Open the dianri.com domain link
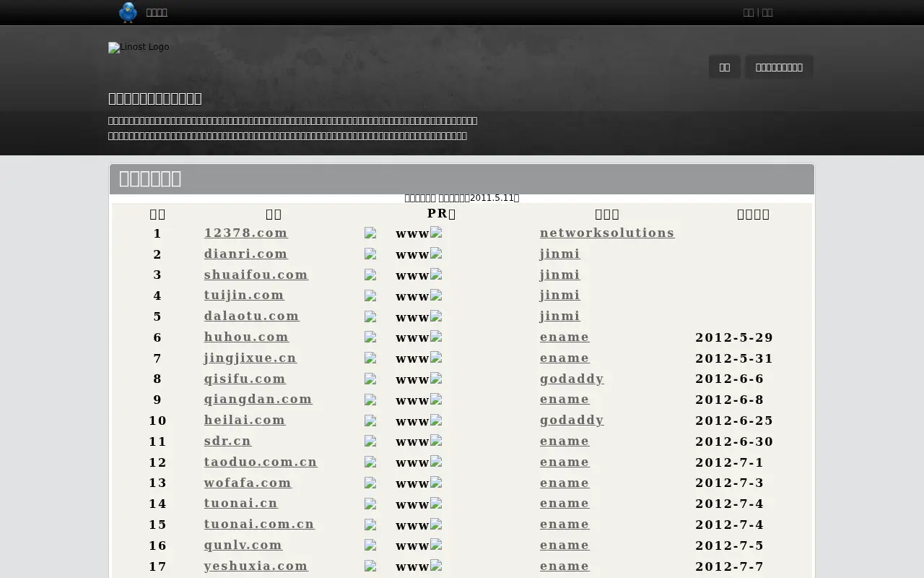 coord(246,254)
